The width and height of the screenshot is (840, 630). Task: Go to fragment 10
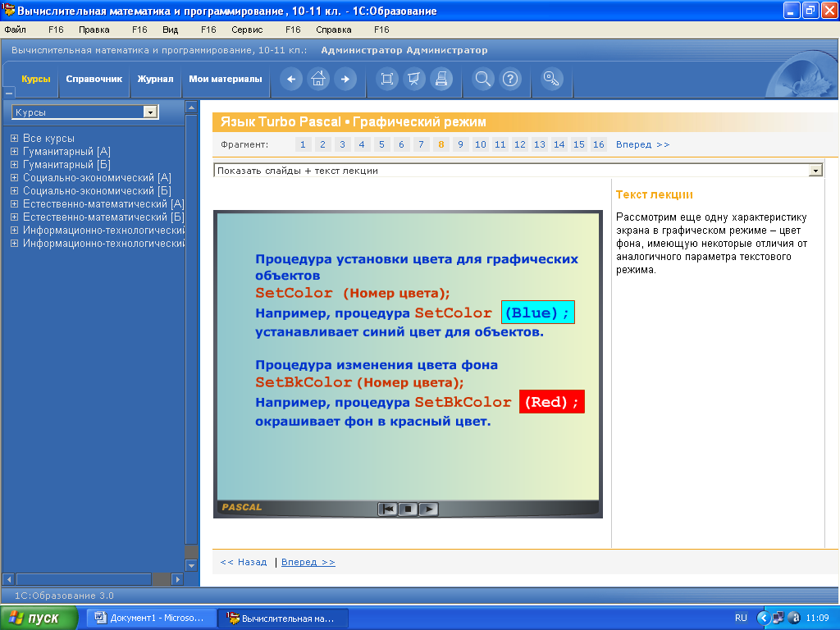click(481, 144)
